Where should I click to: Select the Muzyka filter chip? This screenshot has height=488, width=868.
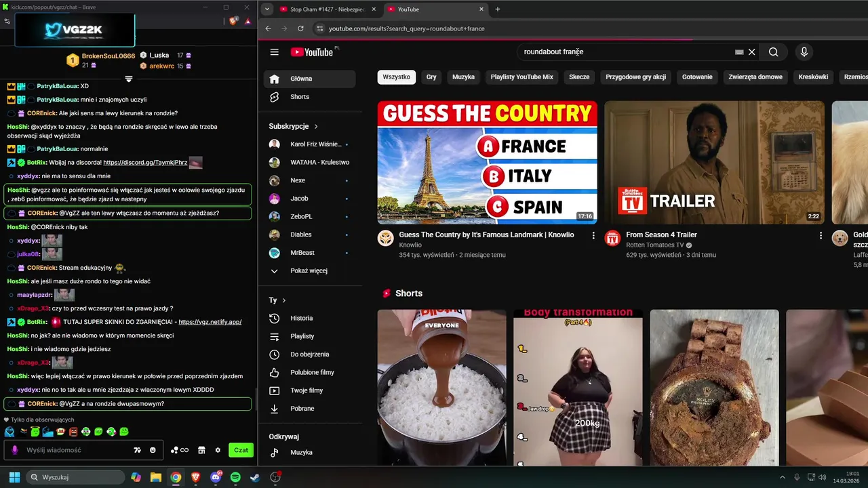[x=463, y=77]
